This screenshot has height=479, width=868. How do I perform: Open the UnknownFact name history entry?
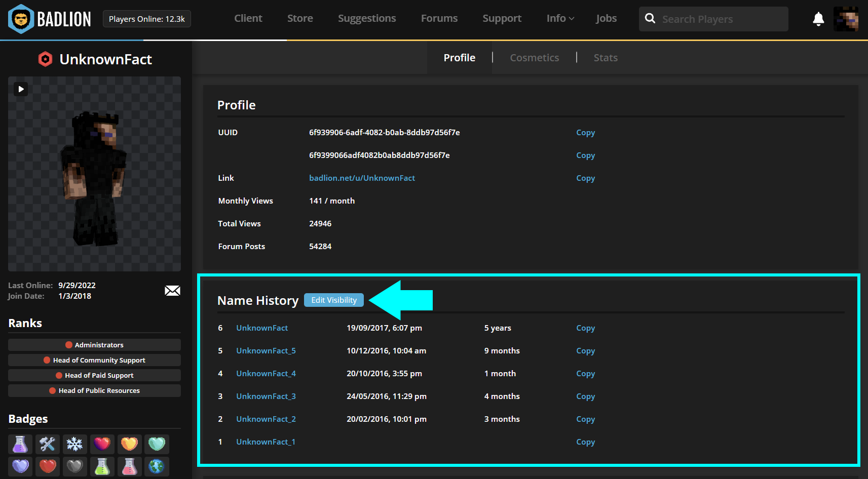click(262, 328)
